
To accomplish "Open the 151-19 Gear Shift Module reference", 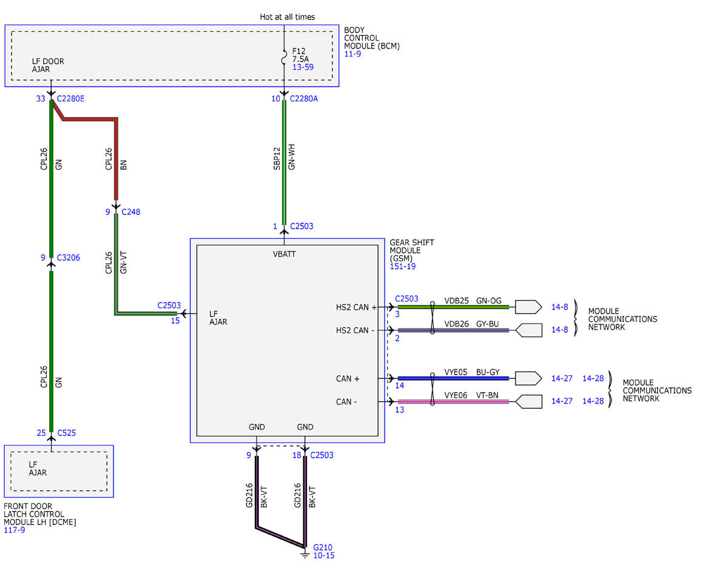I will [x=402, y=266].
